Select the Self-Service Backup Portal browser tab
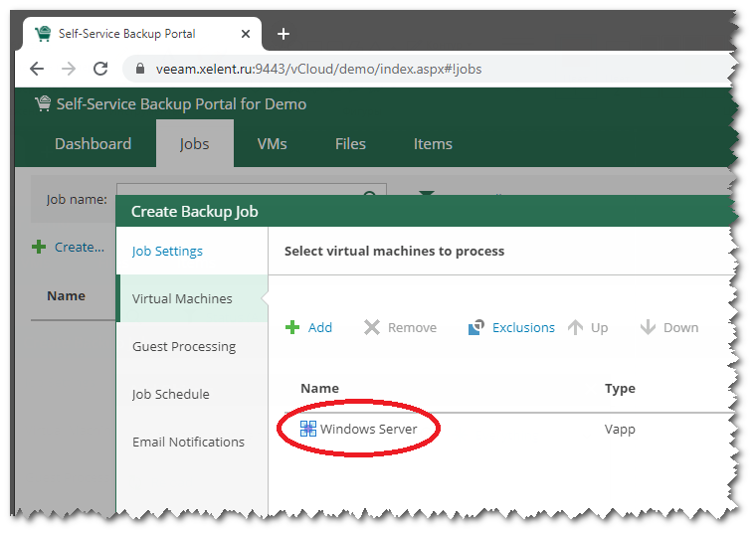This screenshot has height=536, width=756. [142, 34]
